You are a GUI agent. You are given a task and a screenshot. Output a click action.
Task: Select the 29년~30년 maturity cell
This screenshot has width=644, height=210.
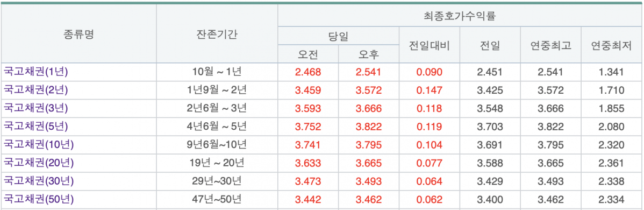coord(217,181)
